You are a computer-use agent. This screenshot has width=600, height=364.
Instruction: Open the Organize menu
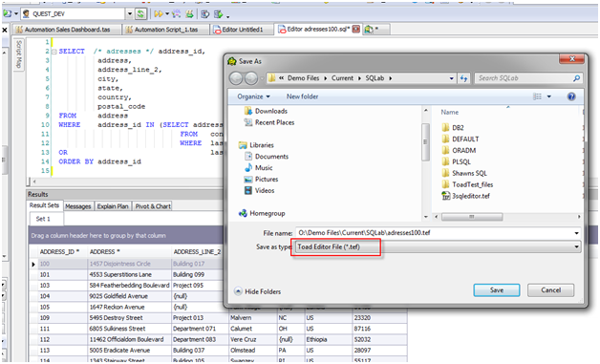point(253,96)
